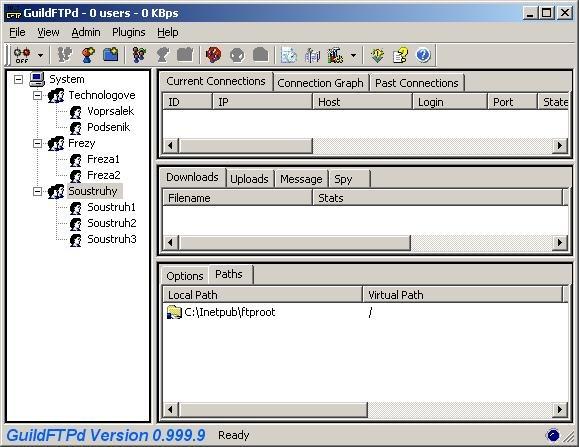This screenshot has height=447, width=579.
Task: Switch to the Uploads tab
Action: coord(249,179)
